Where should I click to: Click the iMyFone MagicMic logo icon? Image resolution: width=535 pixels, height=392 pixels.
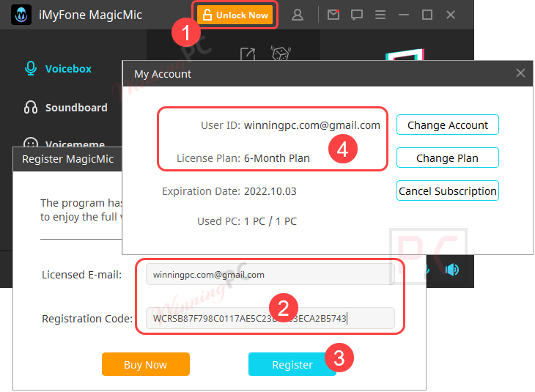pos(21,15)
